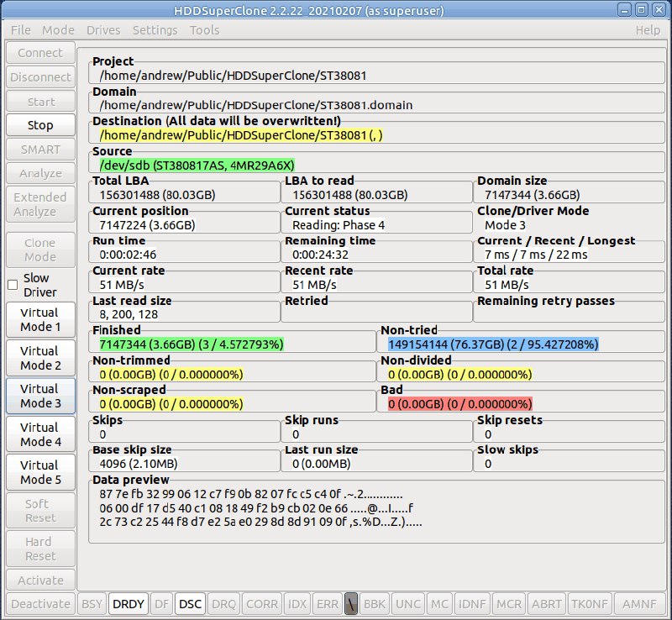Viewport: 672px width, 620px height.
Task: Maximize the HDDSuperClone window
Action: click(x=641, y=10)
